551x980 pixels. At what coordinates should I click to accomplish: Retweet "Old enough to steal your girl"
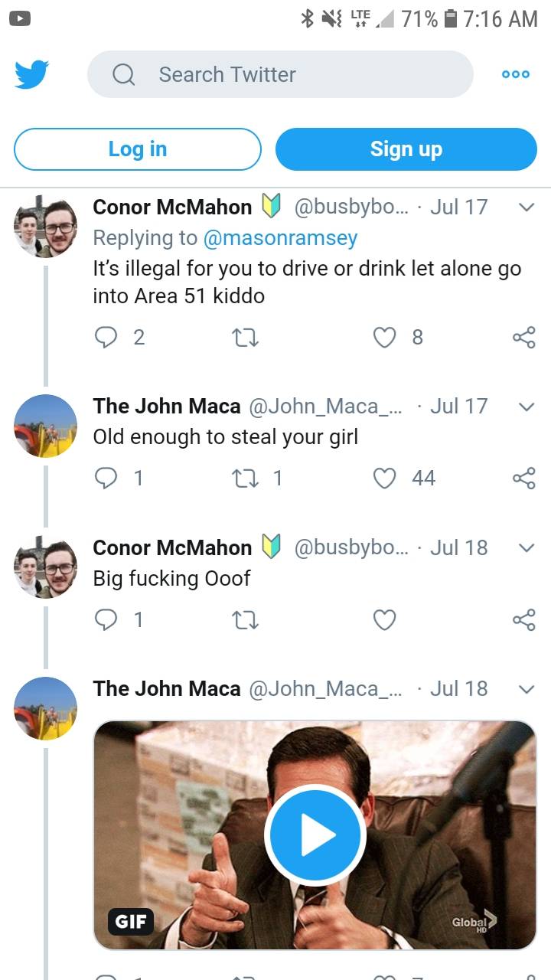point(245,479)
